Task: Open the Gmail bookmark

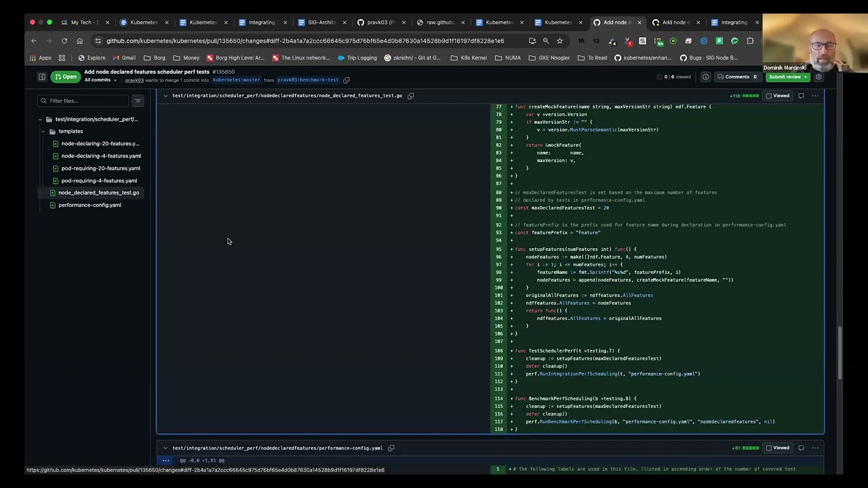Action: pyautogui.click(x=124, y=58)
